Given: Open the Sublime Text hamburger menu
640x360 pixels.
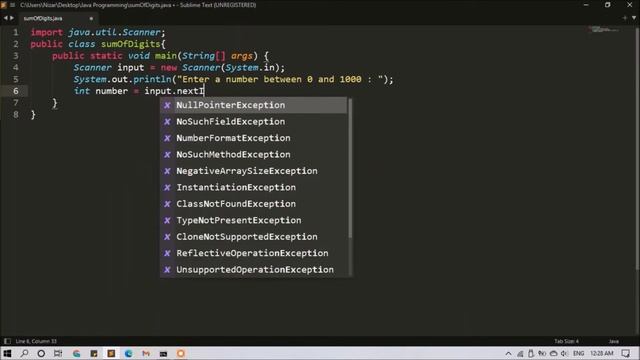Looking at the screenshot, I should [x=12, y=5].
